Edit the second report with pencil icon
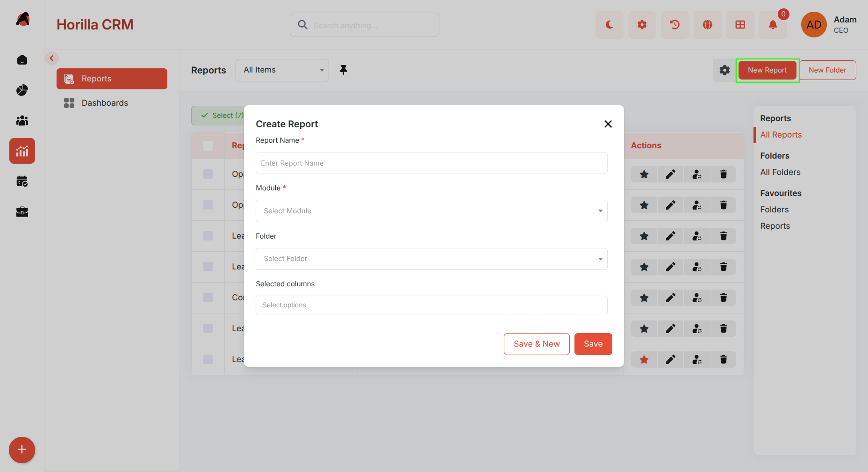This screenshot has width=868, height=472. (x=670, y=205)
